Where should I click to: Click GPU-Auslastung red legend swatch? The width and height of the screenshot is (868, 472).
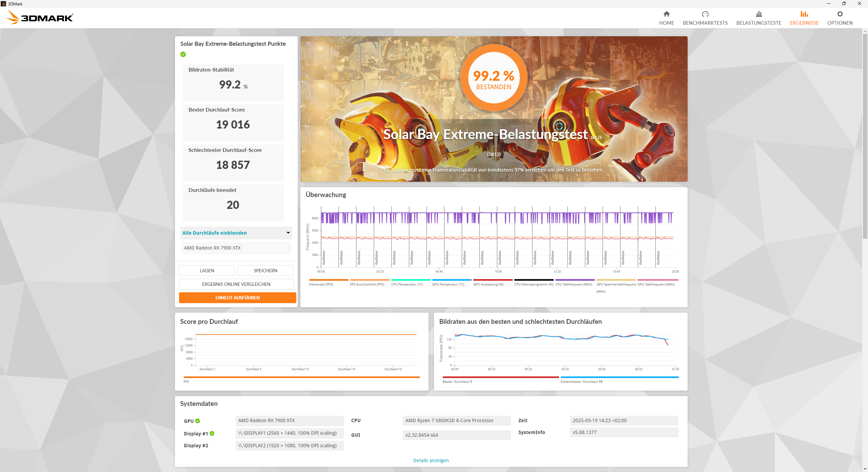click(x=492, y=280)
